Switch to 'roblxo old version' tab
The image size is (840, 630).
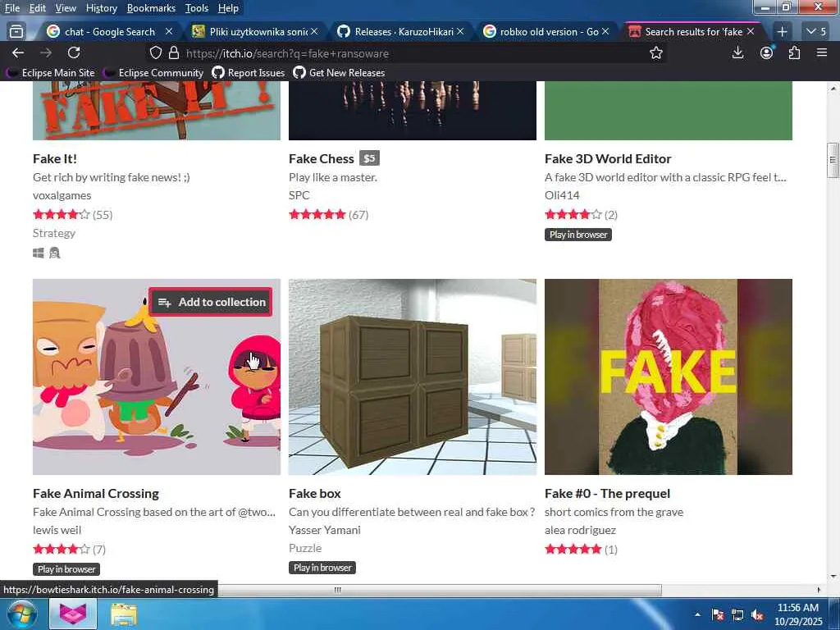click(x=546, y=32)
